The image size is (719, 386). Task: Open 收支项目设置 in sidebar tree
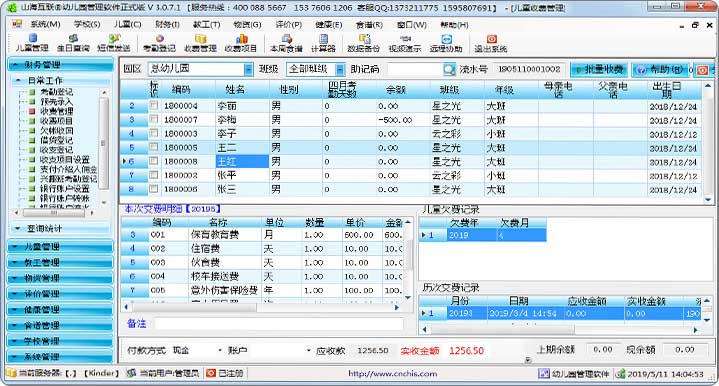(x=64, y=160)
